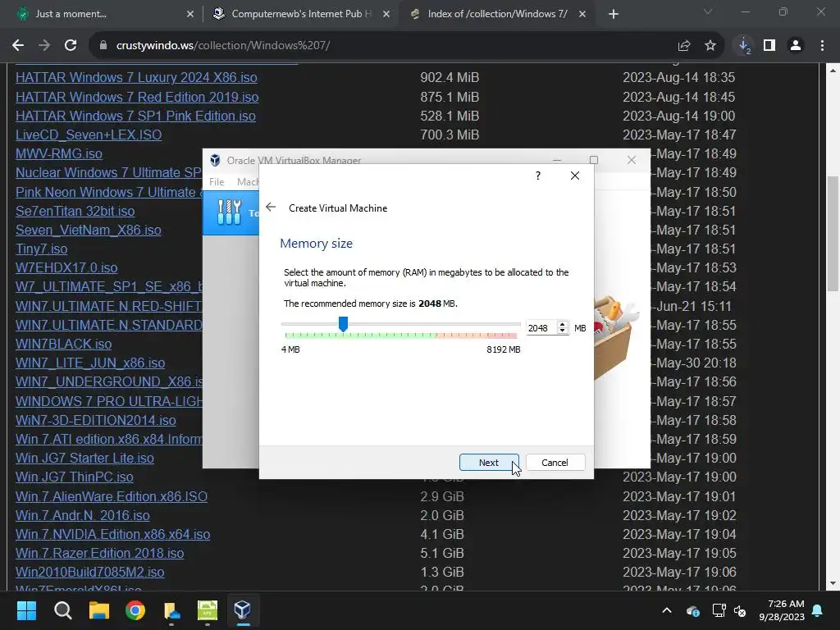Screen dimensions: 840x630
Task: Click the wizard back arrow beside Create Virtual Machine
Action: click(271, 208)
